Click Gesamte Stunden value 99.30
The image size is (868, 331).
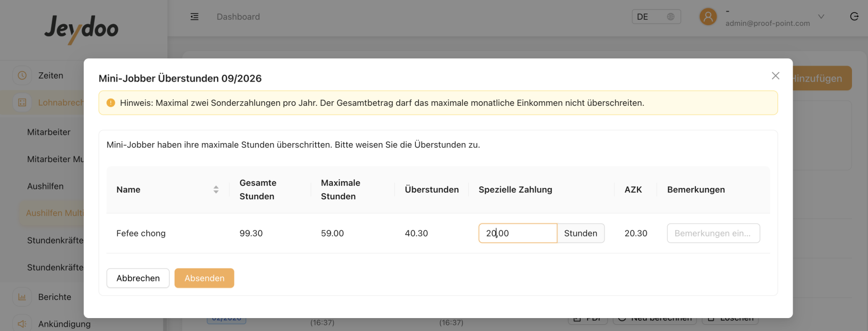click(251, 233)
